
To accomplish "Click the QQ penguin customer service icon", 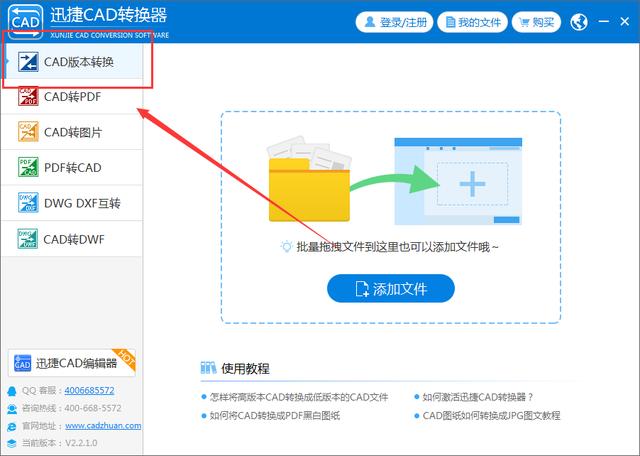I will pyautogui.click(x=12, y=391).
